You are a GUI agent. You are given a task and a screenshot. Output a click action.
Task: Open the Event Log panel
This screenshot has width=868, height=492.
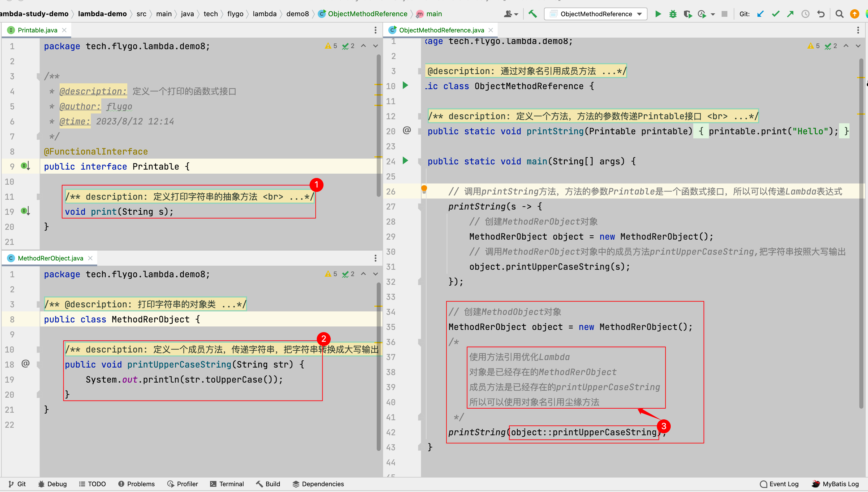point(779,484)
